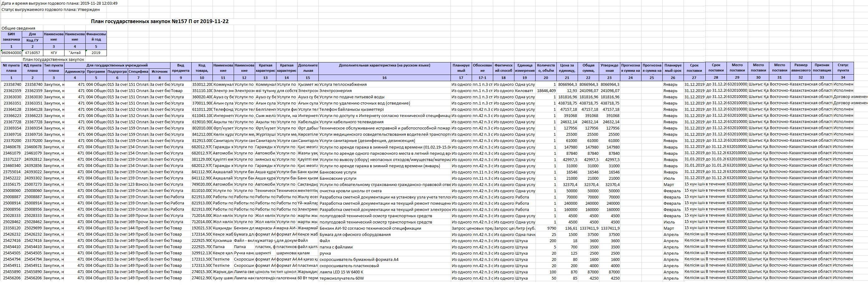Click the 'КГУ' value cell
868x289 pixels.
click(x=54, y=53)
